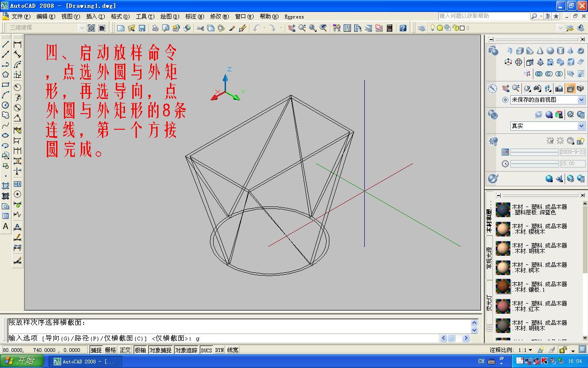
Task: Open the 工具(T) menu
Action: tap(145, 17)
